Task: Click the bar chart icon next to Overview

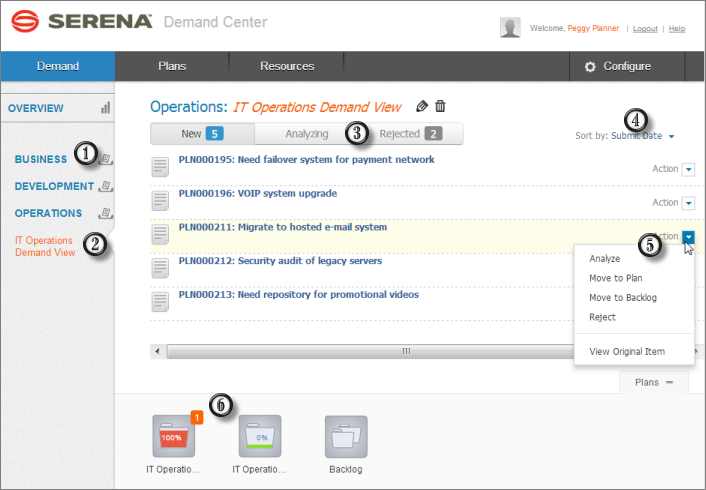Action: coord(105,108)
